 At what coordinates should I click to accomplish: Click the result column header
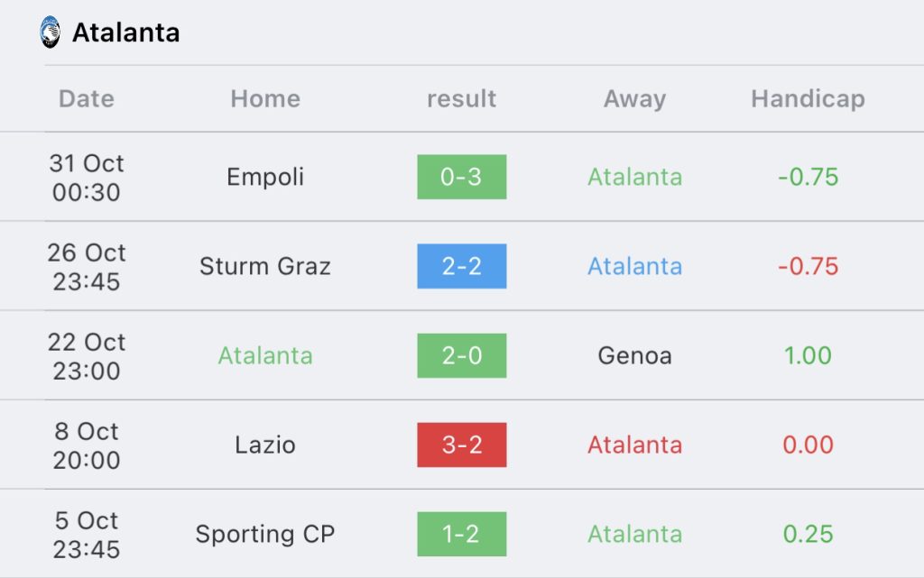pyautogui.click(x=461, y=98)
